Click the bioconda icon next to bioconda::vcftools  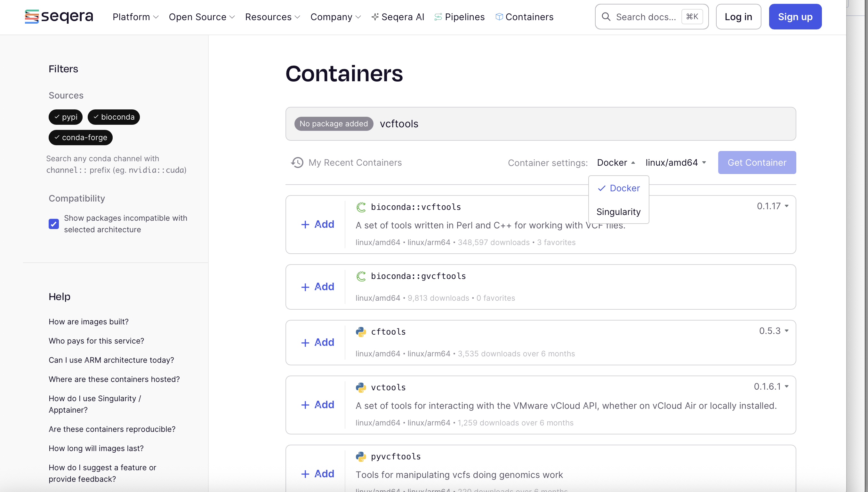tap(361, 207)
